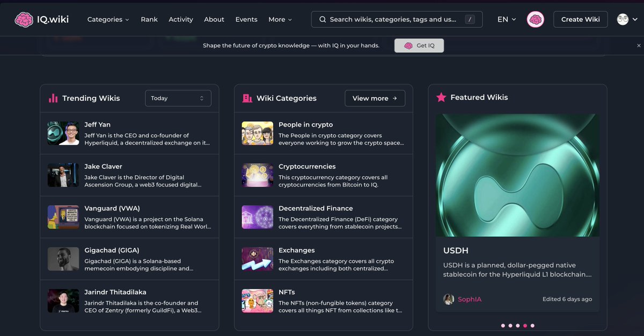Expand the More menu

(280, 19)
